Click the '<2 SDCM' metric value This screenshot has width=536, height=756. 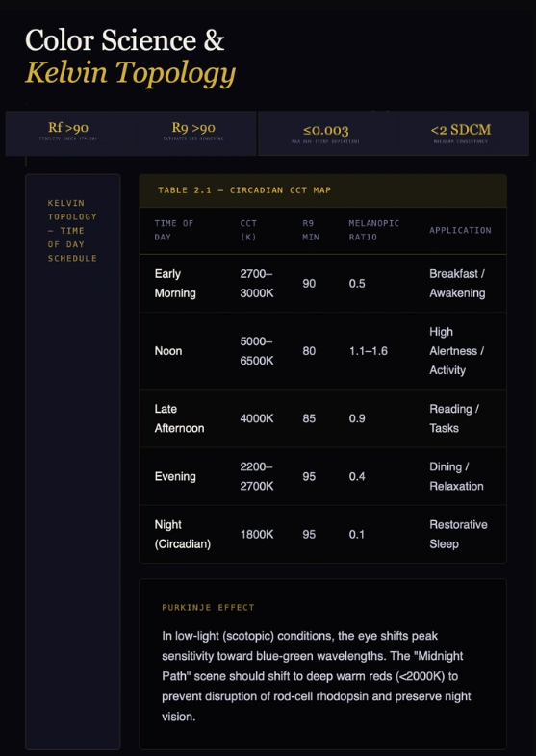tap(461, 130)
